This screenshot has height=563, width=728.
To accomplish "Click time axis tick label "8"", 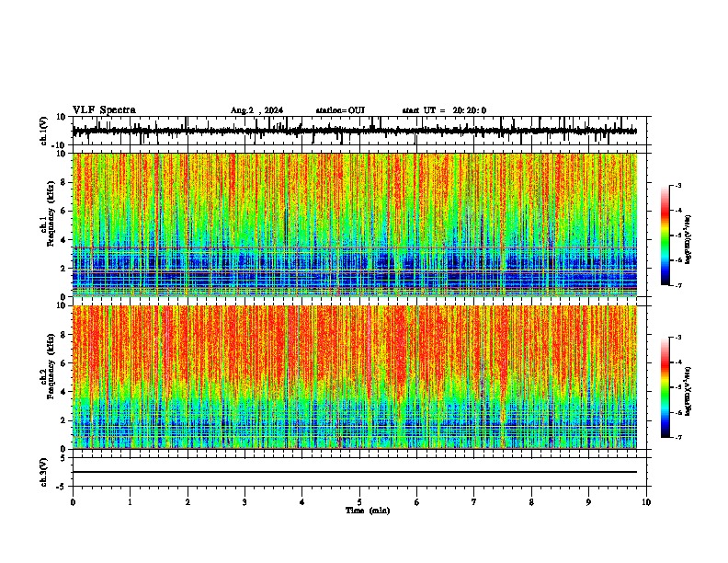I will [531, 502].
